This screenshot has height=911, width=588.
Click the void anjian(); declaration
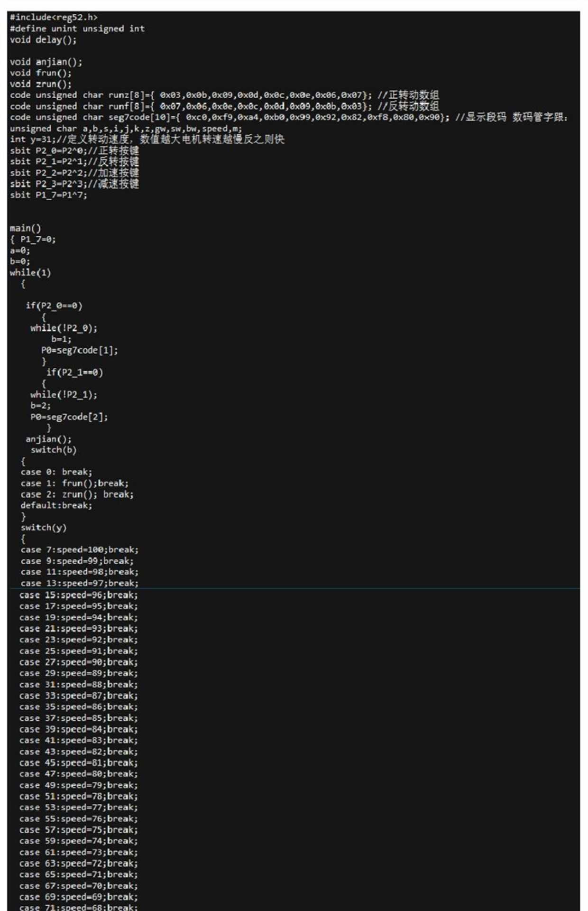(x=46, y=62)
